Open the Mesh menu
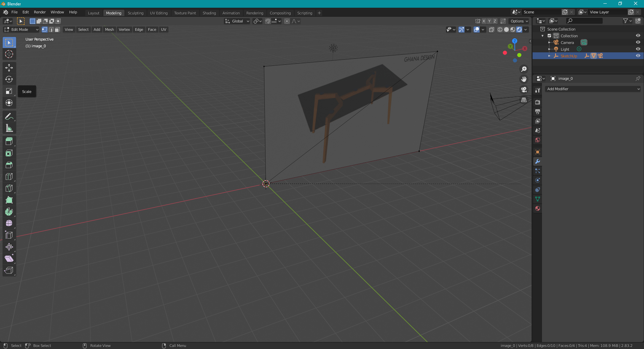 [109, 30]
